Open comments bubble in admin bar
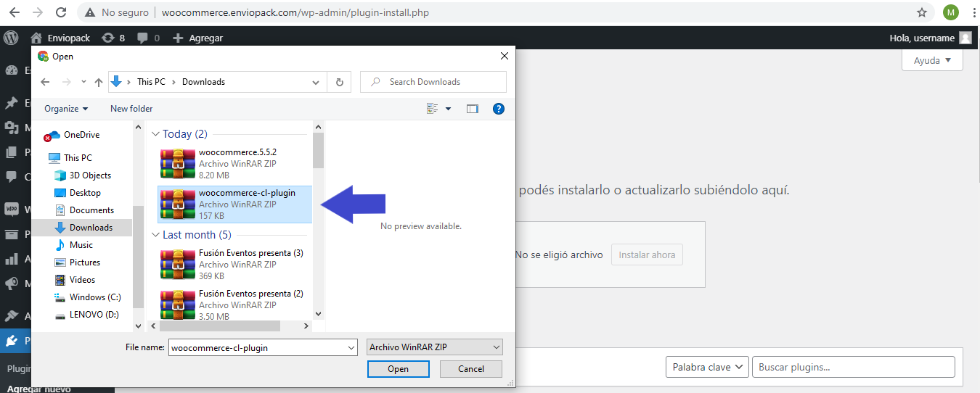Image resolution: width=980 pixels, height=393 pixels. pos(149,38)
